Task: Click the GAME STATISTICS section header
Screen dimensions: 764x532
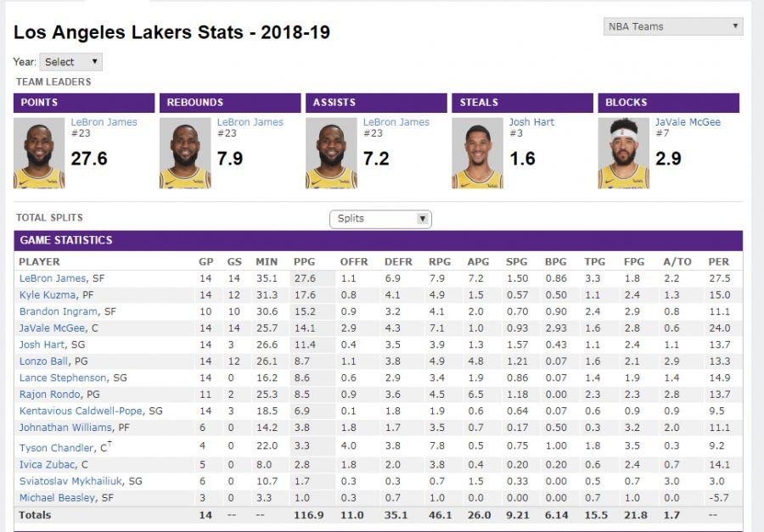Action: click(379, 240)
